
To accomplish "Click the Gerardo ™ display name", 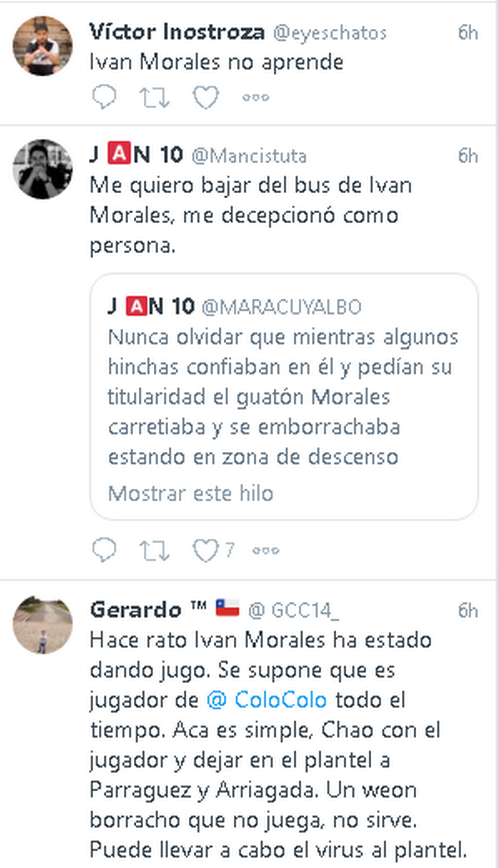I will pos(148,610).
